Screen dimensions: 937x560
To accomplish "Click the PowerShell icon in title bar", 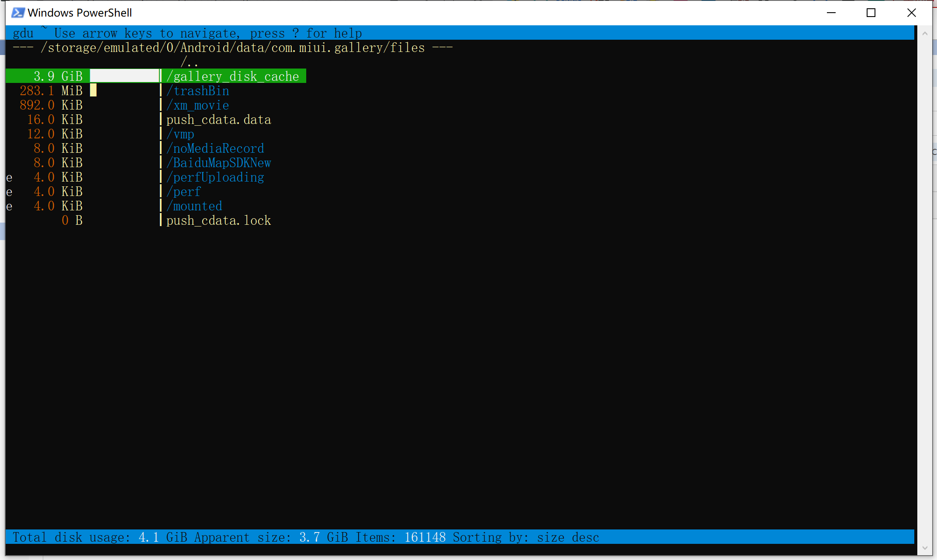I will click(x=18, y=13).
